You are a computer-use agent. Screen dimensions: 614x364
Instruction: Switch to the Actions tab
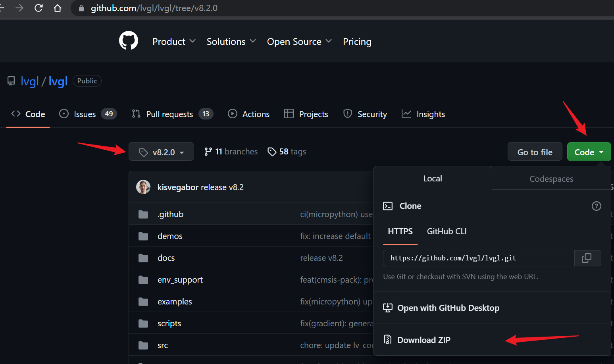(248, 114)
